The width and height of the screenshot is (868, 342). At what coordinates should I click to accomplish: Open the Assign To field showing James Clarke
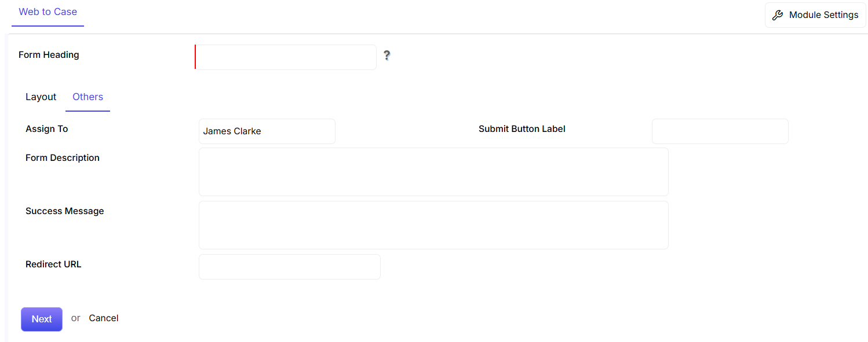pos(267,131)
